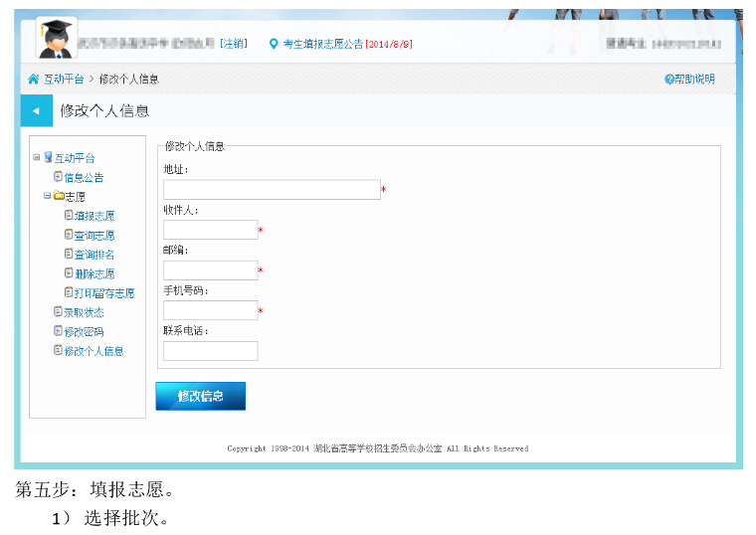This screenshot has width=756, height=535.
Task: Collapse the 志愿 folder node
Action: click(47, 196)
